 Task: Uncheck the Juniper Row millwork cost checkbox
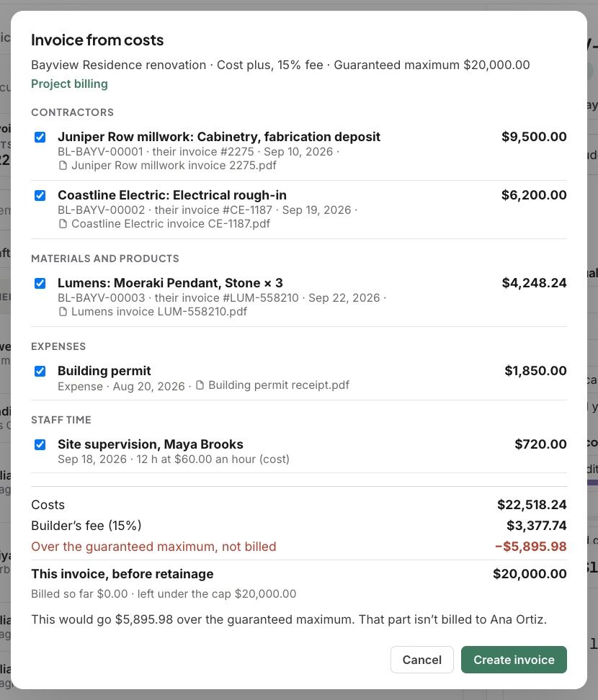click(x=40, y=137)
